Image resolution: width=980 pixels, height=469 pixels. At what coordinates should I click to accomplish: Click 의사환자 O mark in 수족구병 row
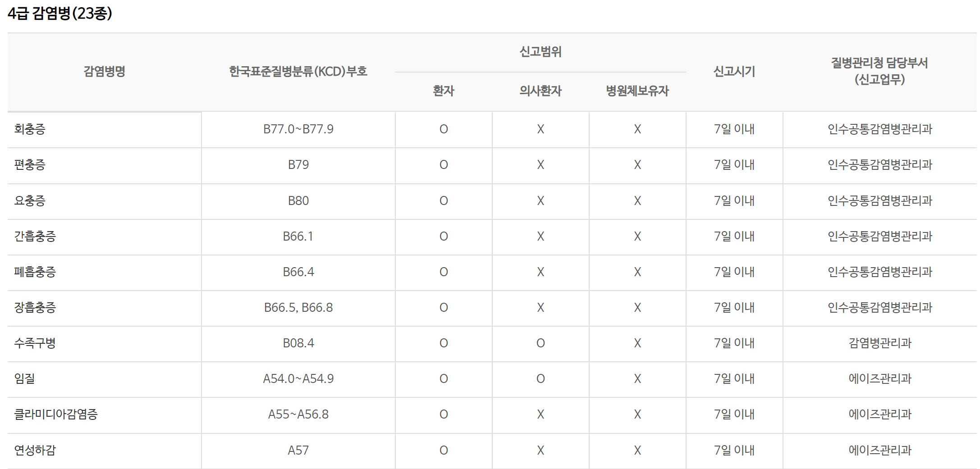(x=540, y=343)
